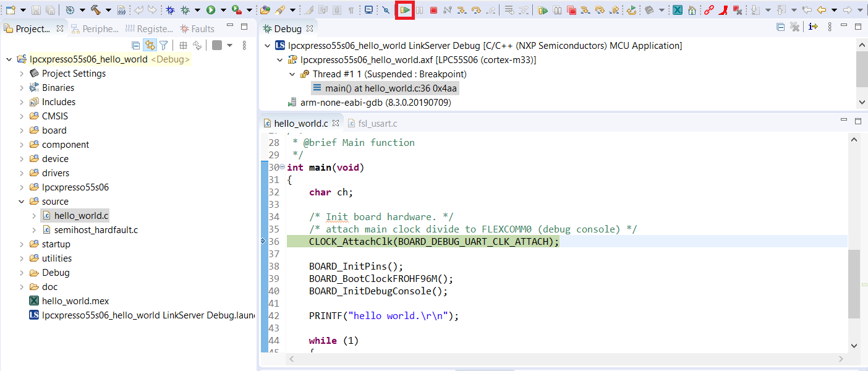The width and height of the screenshot is (868, 371).
Task: Click the editor's vertical scrollbar thumb
Action: [854, 284]
